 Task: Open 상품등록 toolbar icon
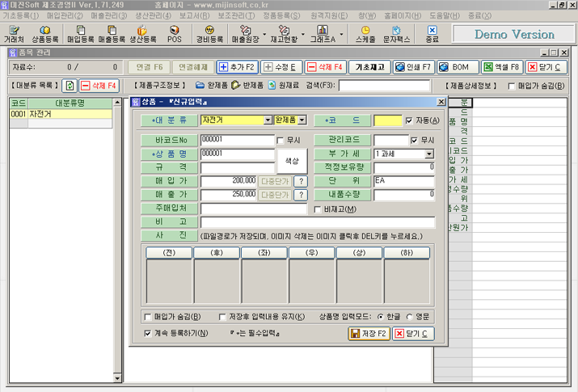click(x=45, y=34)
